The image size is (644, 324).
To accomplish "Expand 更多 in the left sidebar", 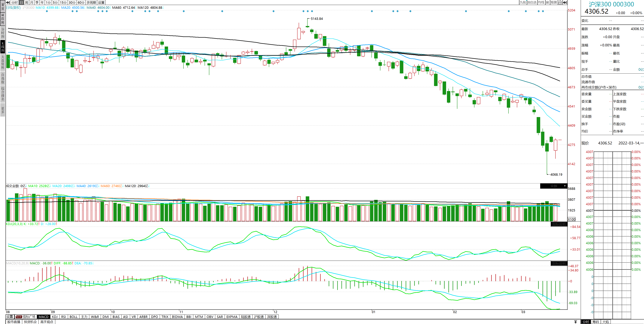I will [3, 110].
